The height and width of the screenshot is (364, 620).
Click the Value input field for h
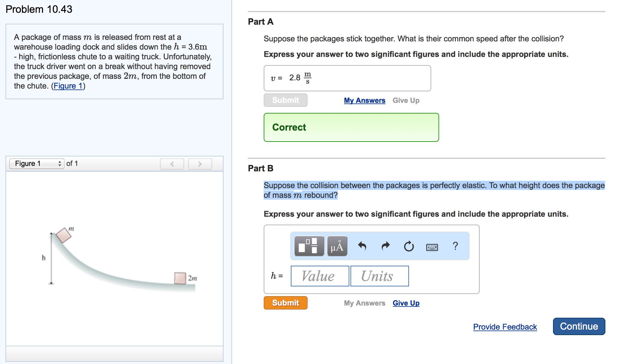pos(320,276)
